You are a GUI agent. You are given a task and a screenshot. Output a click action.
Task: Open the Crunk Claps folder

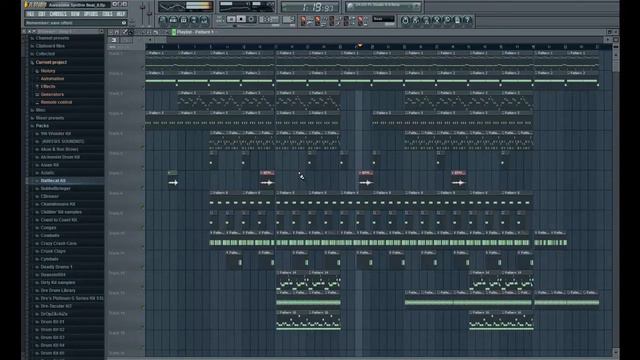(x=53, y=251)
